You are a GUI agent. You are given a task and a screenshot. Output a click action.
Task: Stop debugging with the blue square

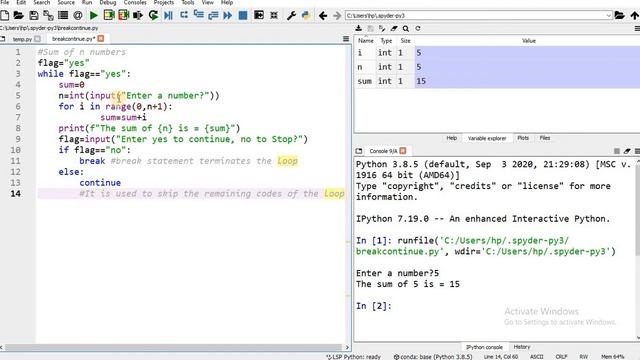(243, 16)
